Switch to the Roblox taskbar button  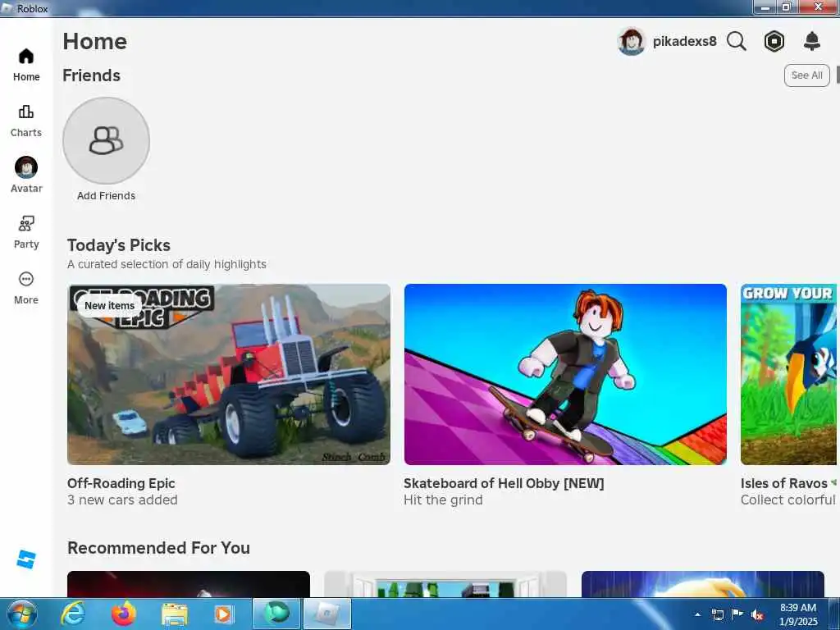point(327,614)
